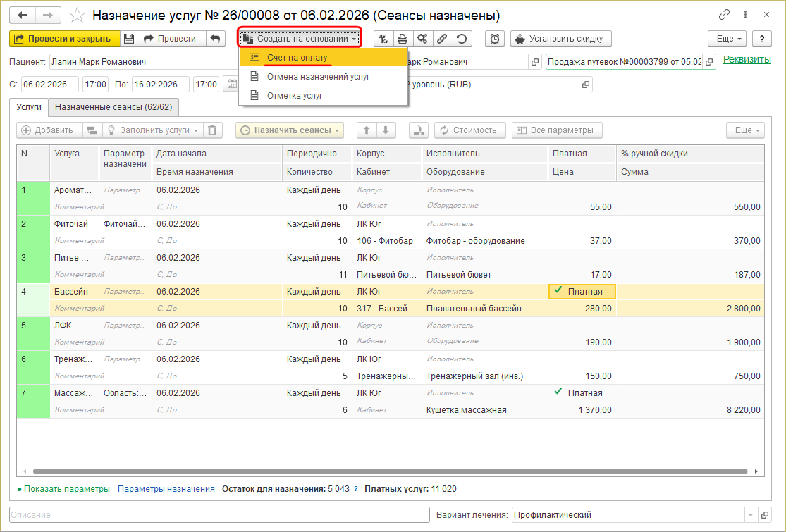Toggle Платная checkbox in Массаж row
786x532 pixels.
(558, 392)
